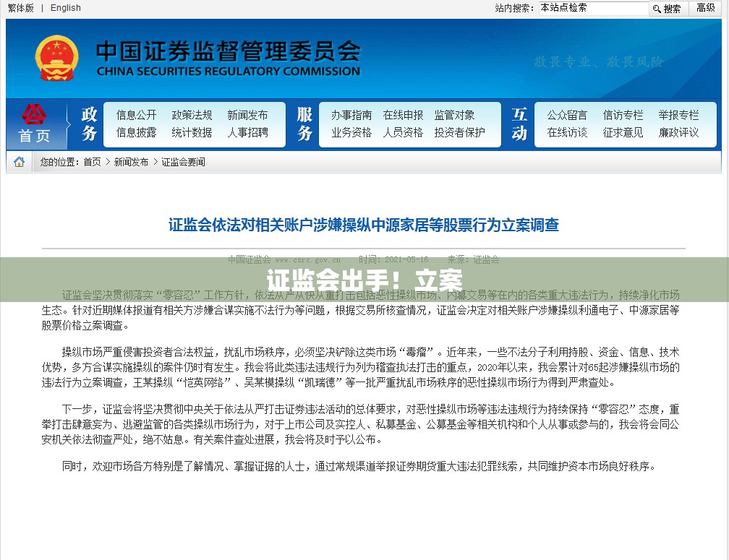The height and width of the screenshot is (560, 729).
Task: Open 统计数据 menu item
Action: (192, 132)
